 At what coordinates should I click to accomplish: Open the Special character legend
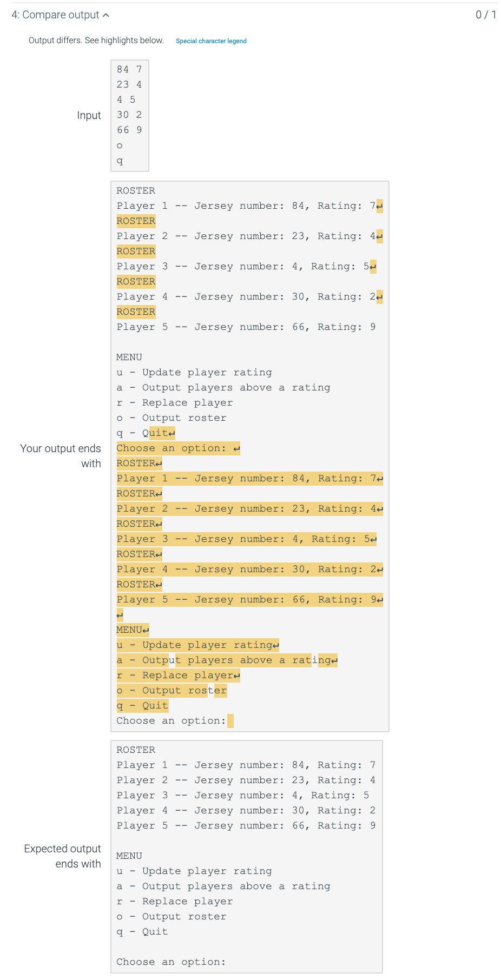coord(211,41)
